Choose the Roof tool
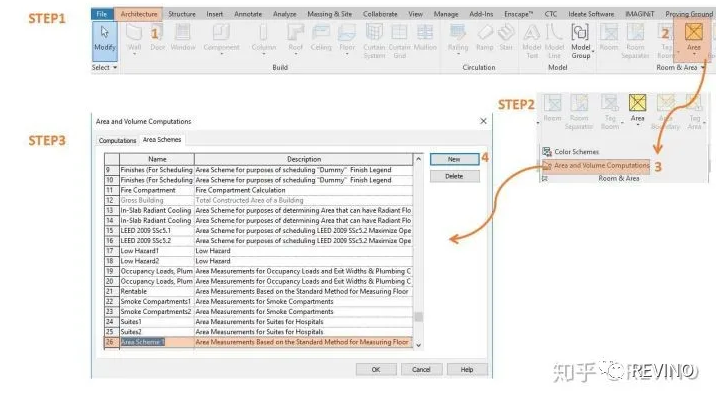Viewport: 716px width, 397px height. coord(295,38)
